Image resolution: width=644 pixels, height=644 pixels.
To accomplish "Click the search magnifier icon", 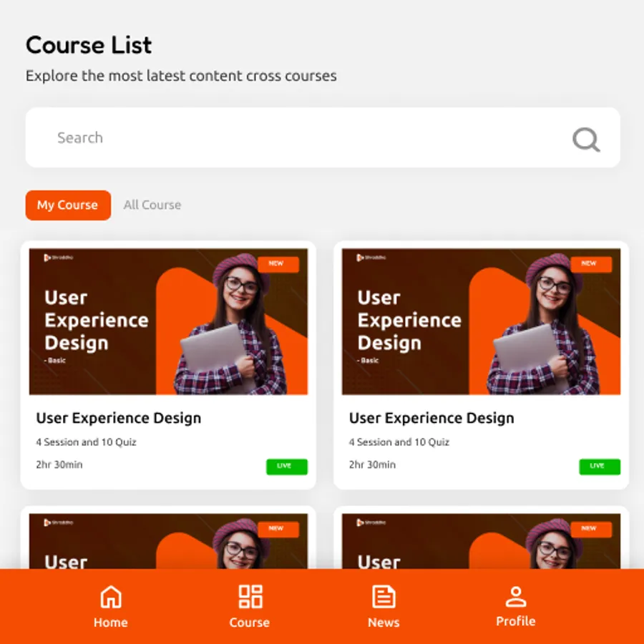I will pyautogui.click(x=586, y=140).
